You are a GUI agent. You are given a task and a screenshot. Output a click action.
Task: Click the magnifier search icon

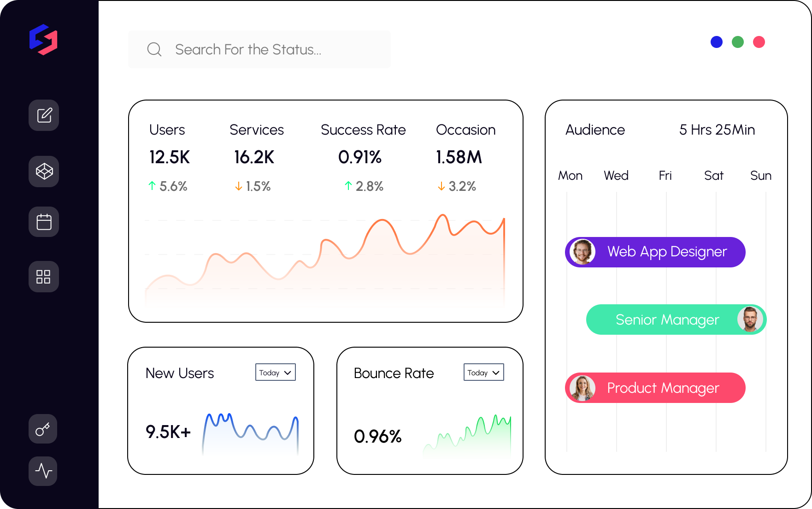point(154,49)
